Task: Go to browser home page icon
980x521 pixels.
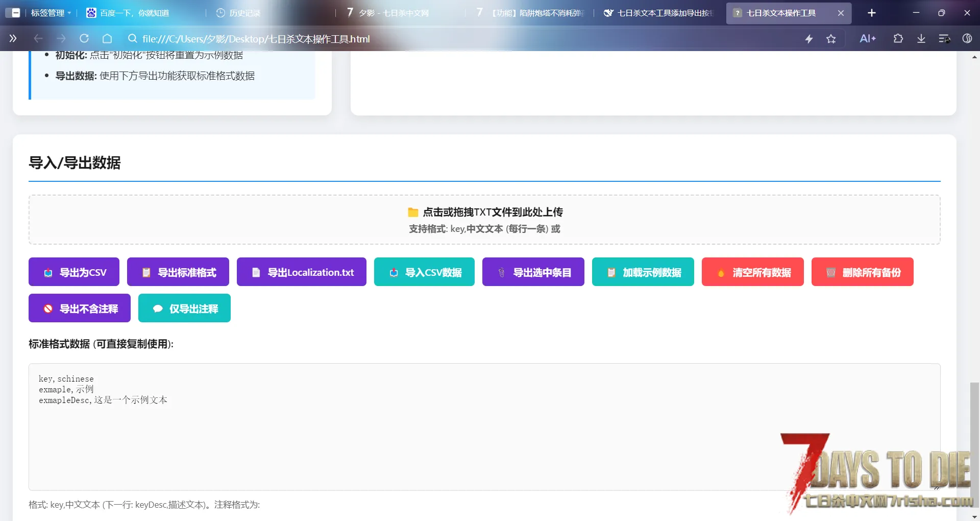Action: click(107, 39)
